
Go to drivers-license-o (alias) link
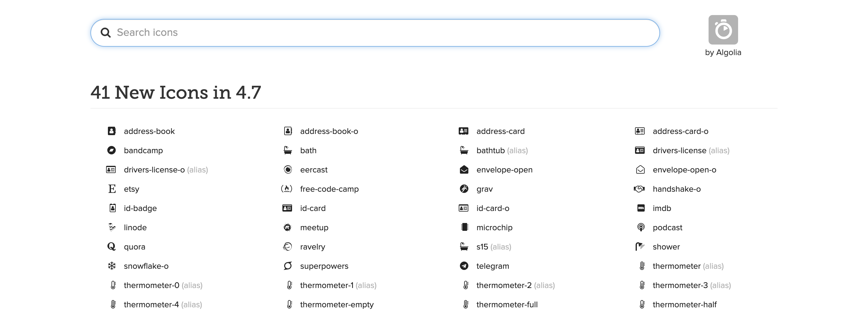[x=166, y=170]
